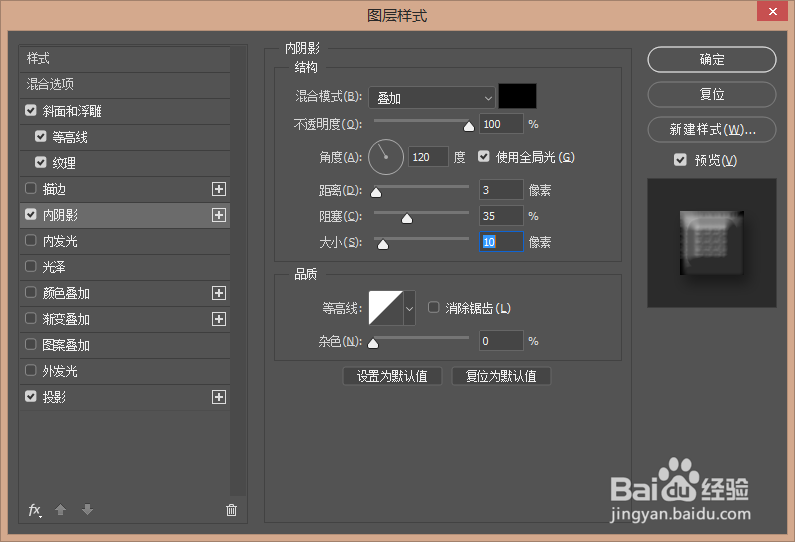Open the fx add-style menu icon
This screenshot has width=795, height=542.
(34, 510)
